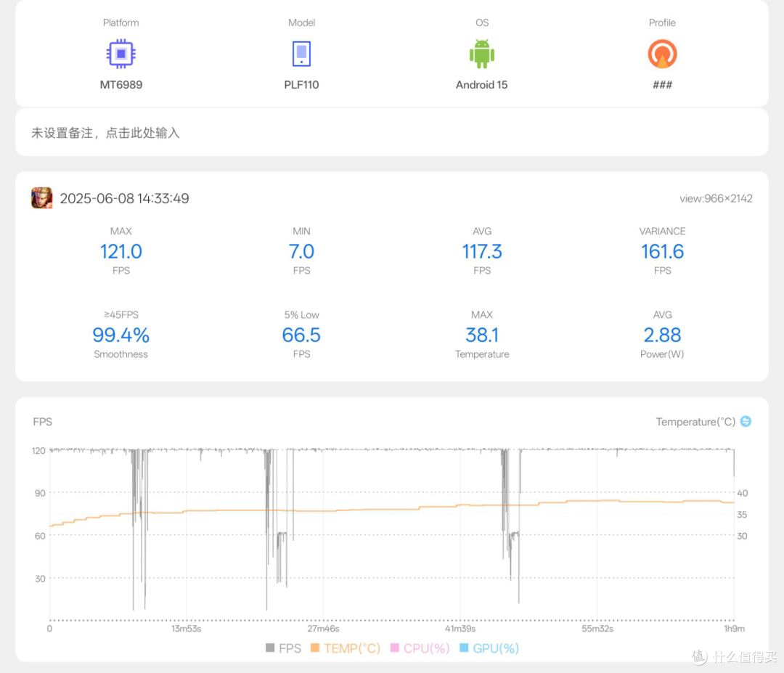Image resolution: width=784 pixels, height=673 pixels.
Task: Click the AVG 117.3 FPS value
Action: tap(482, 251)
